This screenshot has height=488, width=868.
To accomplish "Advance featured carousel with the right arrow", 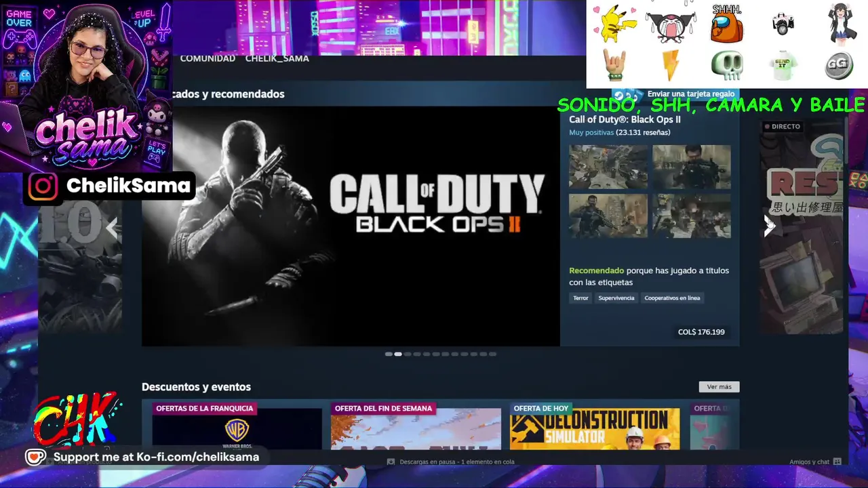I will click(x=769, y=226).
